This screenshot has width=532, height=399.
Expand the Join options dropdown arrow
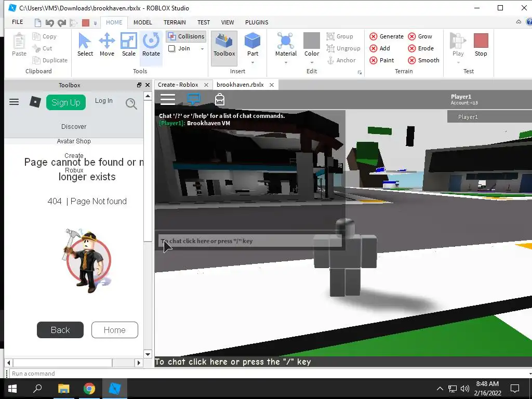point(203,49)
